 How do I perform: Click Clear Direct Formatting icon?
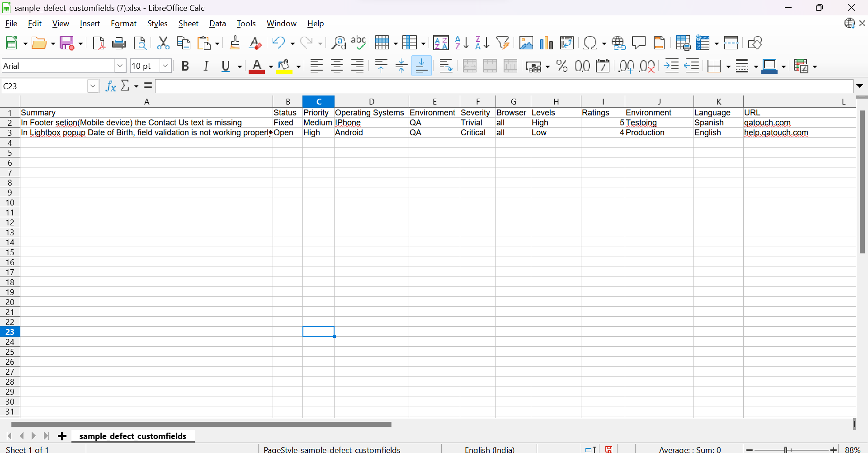pos(255,43)
